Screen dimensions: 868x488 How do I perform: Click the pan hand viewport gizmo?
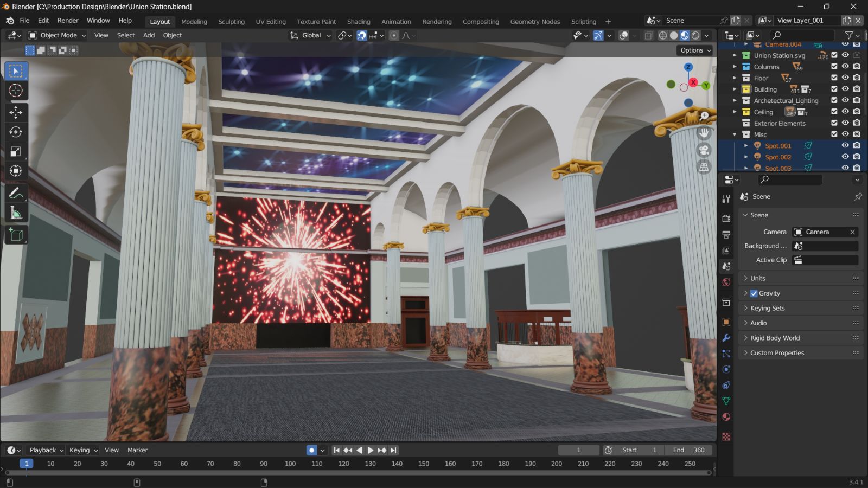coord(704,133)
